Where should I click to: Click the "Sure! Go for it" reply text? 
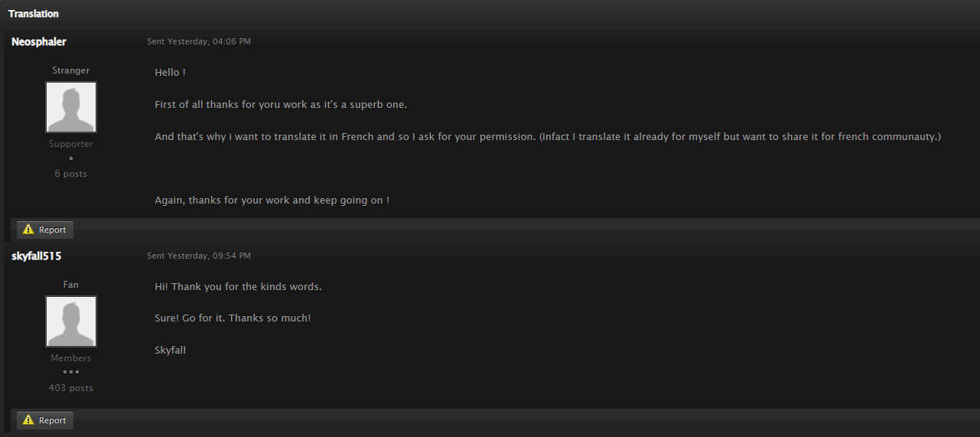[233, 318]
